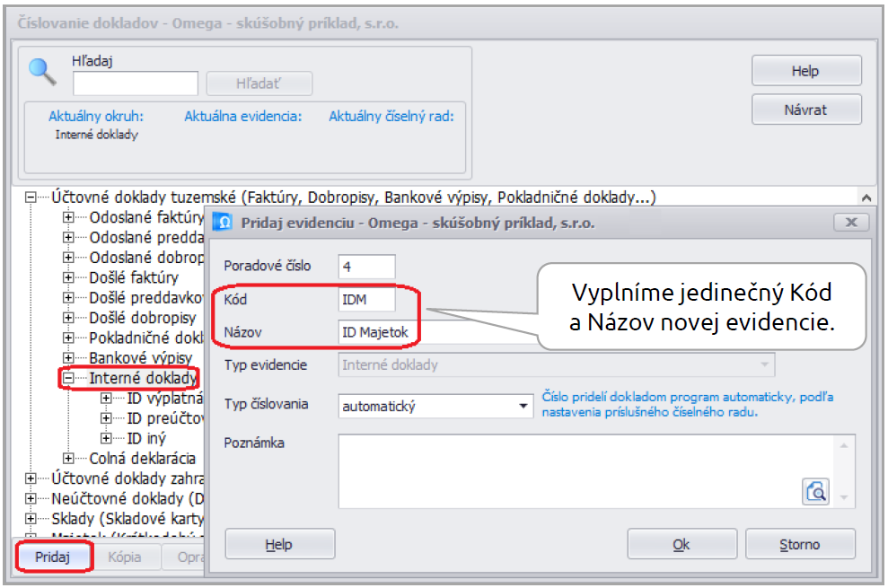The width and height of the screenshot is (888, 588).
Task: Click the Poradové číslo field
Action: [x=366, y=266]
